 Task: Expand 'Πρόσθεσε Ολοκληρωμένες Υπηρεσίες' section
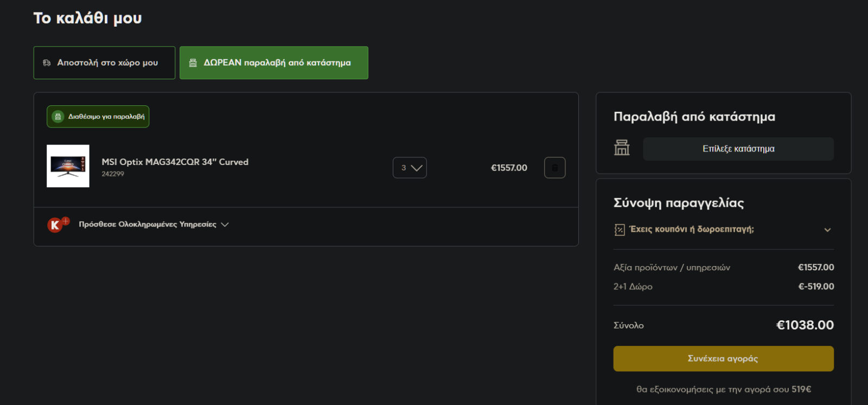154,224
